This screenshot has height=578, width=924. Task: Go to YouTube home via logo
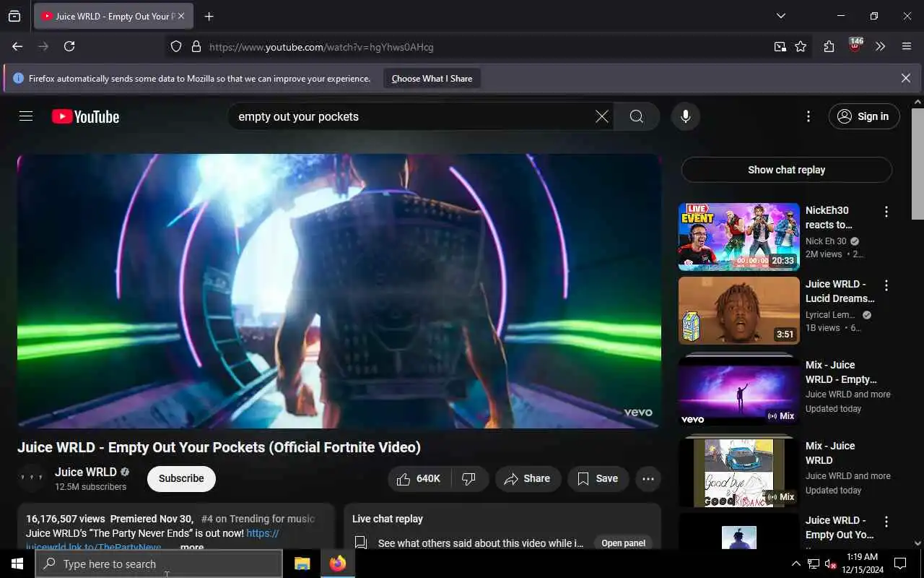85,116
